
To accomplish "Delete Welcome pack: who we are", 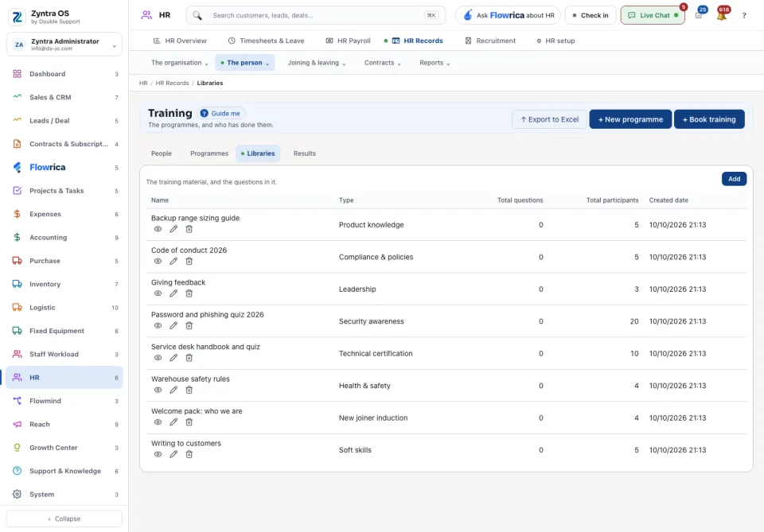I will click(189, 422).
